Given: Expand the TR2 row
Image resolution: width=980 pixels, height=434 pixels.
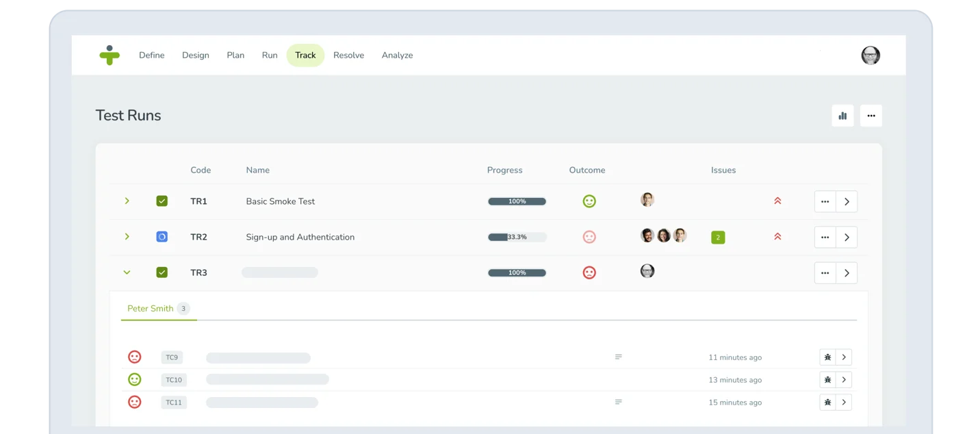Looking at the screenshot, I should pyautogui.click(x=127, y=237).
